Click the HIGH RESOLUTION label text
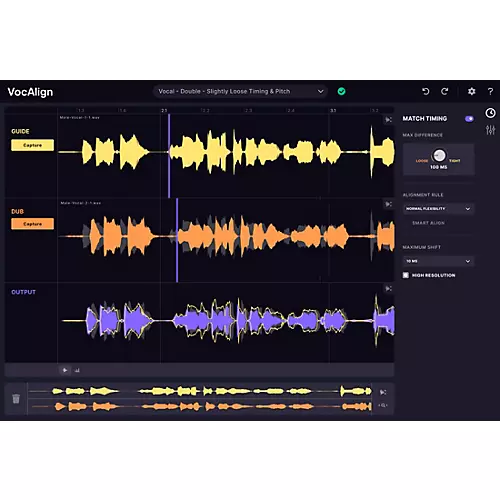 (433, 275)
